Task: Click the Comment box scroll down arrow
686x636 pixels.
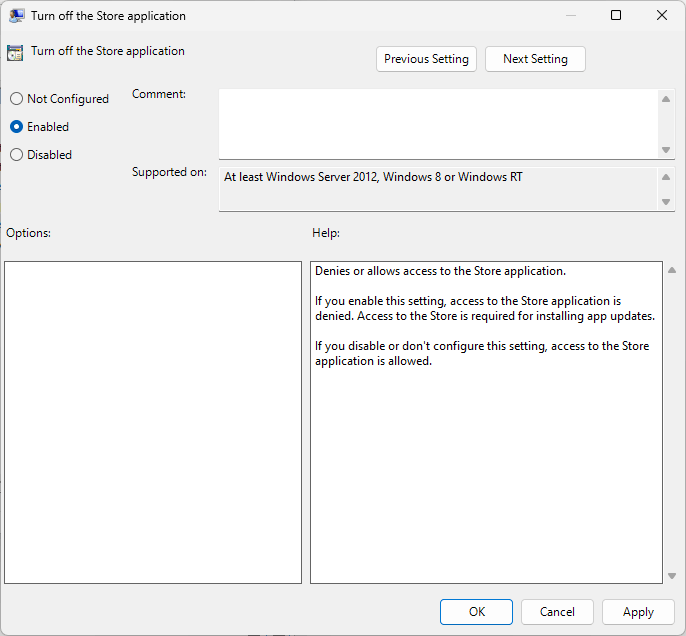Action: (666, 150)
